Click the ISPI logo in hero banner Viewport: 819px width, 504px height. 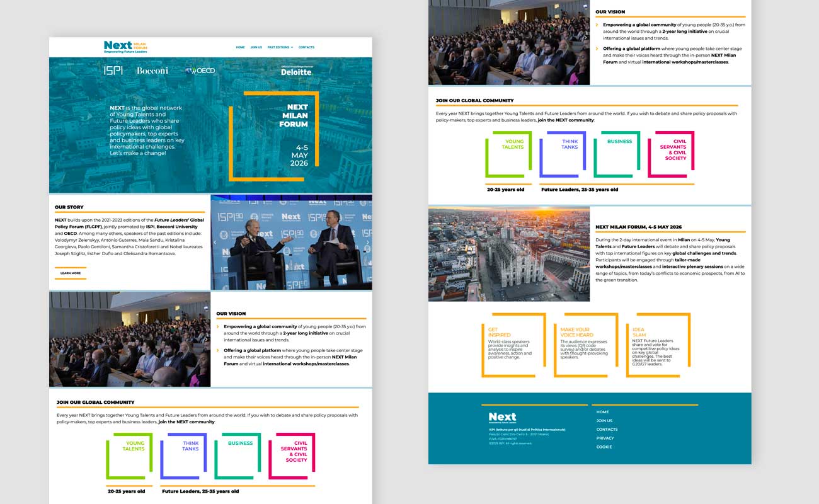click(x=113, y=71)
